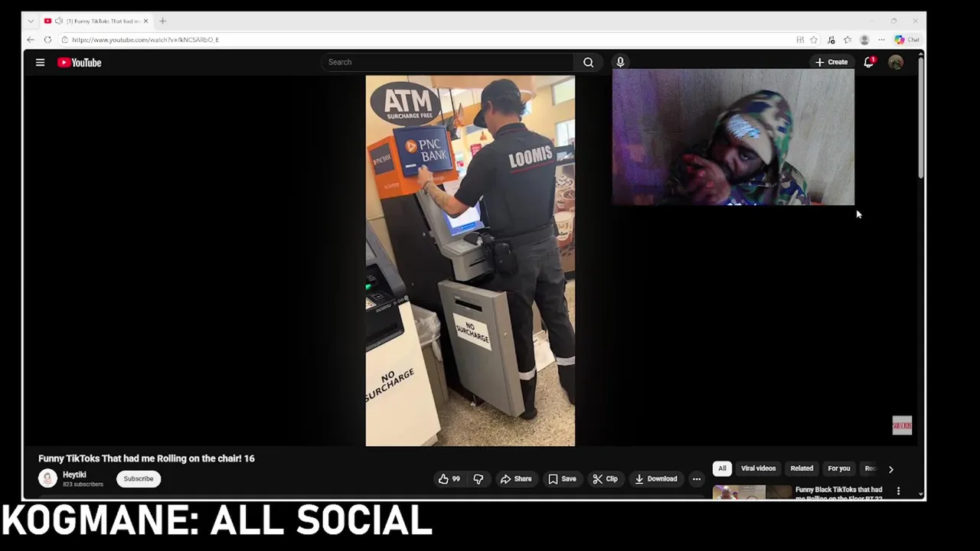Reload the page

[x=47, y=40]
